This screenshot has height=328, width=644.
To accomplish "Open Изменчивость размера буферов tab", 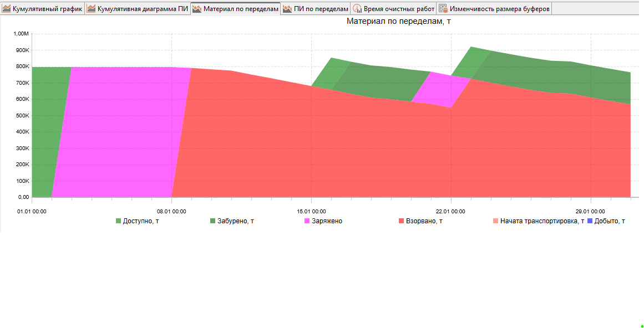I will 494,8.
